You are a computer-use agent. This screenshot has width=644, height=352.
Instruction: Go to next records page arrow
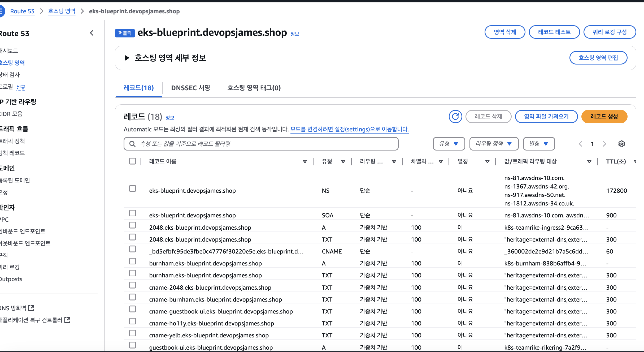coord(604,144)
